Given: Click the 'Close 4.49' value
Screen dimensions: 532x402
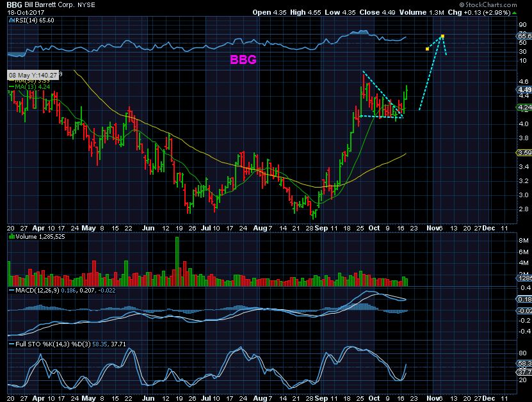Looking at the screenshot, I should pos(377,13).
